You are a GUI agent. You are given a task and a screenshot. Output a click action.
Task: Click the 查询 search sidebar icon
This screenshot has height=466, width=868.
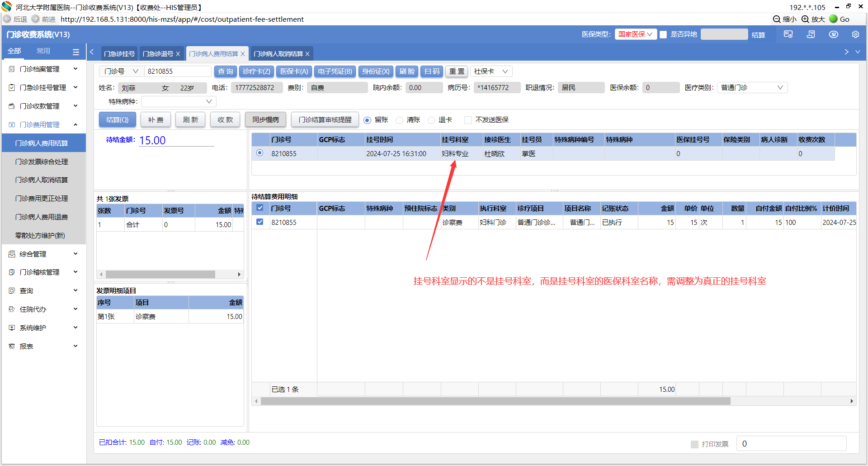[12, 291]
